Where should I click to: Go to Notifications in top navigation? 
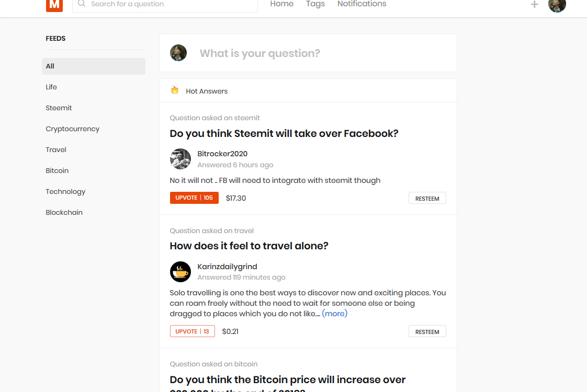362,4
